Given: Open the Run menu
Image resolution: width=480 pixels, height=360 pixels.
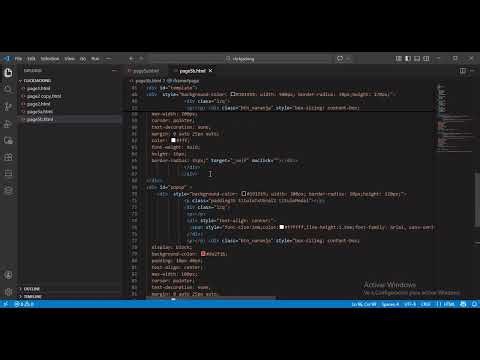Looking at the screenshot, I should pos(95,59).
